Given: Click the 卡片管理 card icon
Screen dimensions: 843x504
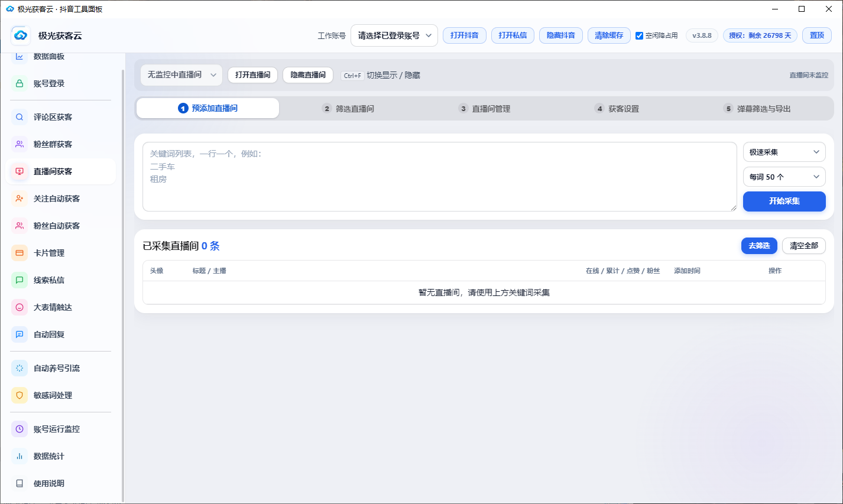Looking at the screenshot, I should (x=20, y=253).
